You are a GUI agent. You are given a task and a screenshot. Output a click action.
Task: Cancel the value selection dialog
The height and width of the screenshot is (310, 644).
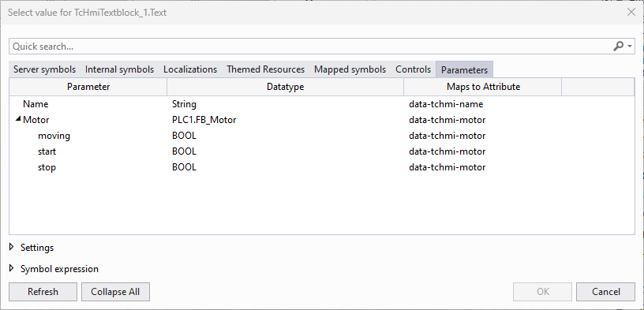[x=606, y=292]
